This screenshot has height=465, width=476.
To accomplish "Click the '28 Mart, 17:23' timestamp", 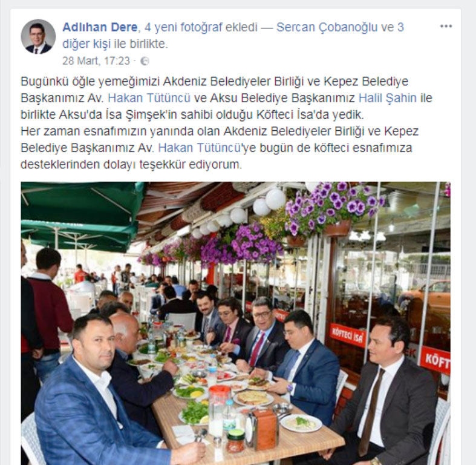I will point(96,61).
